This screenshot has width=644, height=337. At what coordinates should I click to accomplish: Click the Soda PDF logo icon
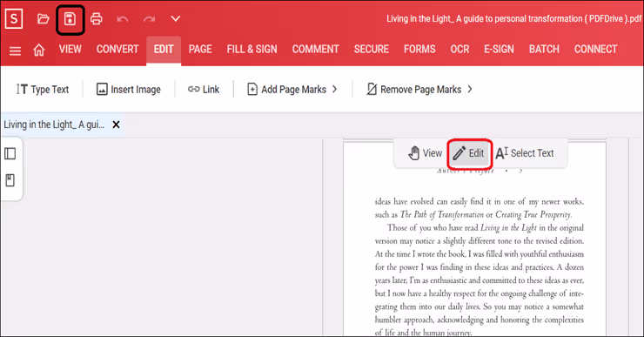click(14, 19)
